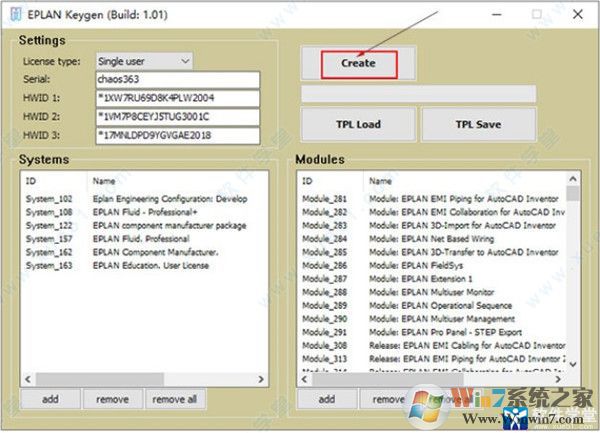This screenshot has height=433, width=600.
Task: Select Module_308 EMI Cabling row
Action: tap(432, 346)
